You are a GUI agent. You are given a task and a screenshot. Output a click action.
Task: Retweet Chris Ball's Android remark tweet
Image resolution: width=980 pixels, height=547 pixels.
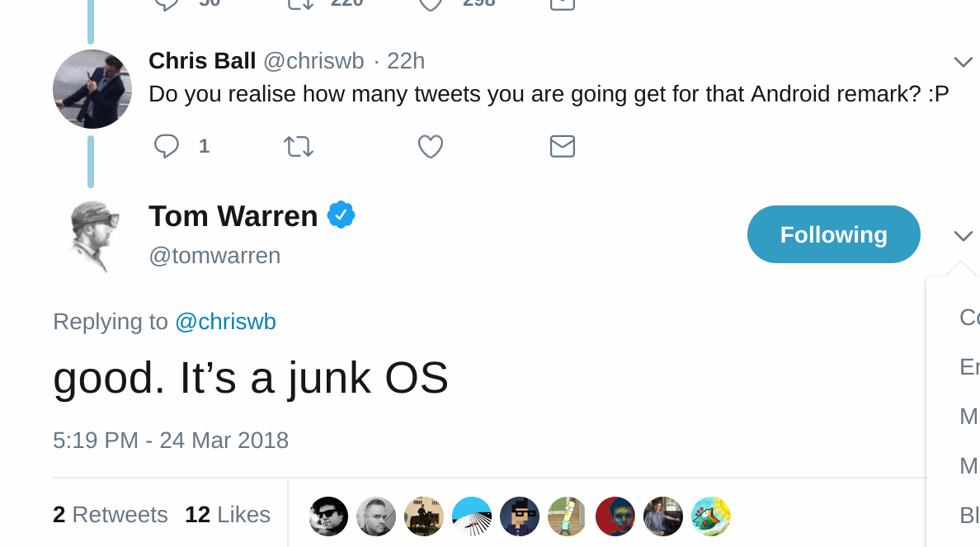[x=298, y=146]
